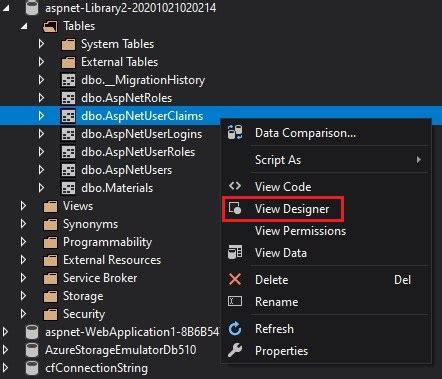Expand the dbo.Materials table
The height and width of the screenshot is (379, 442).
(41, 188)
